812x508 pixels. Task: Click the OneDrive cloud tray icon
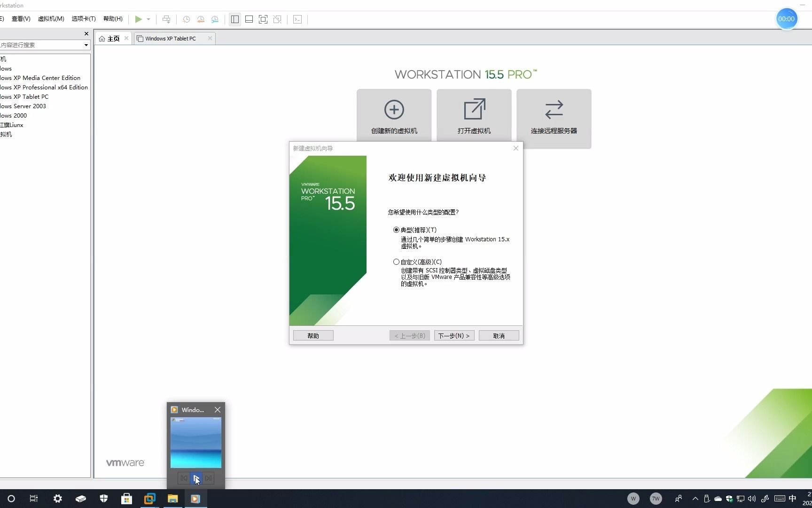pos(718,499)
